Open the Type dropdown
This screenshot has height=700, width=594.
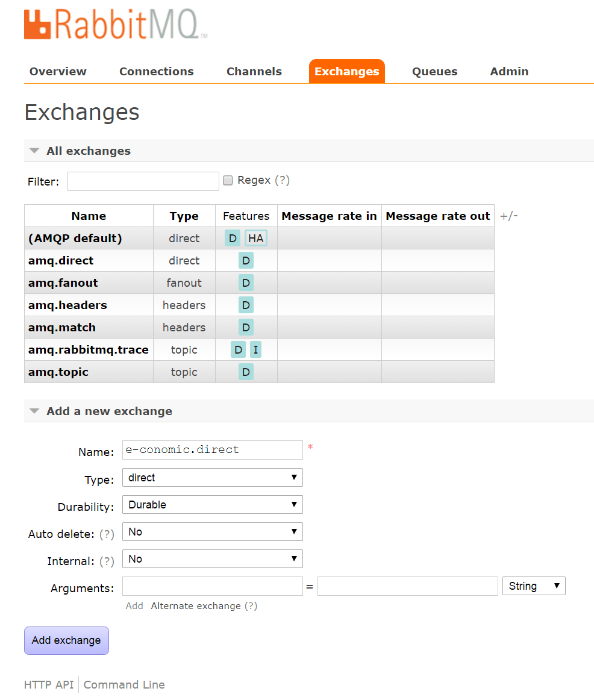click(213, 478)
